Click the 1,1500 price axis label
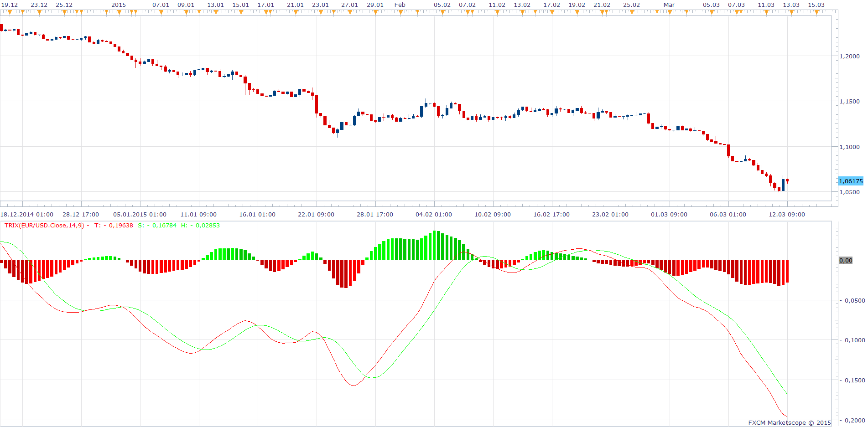The height and width of the screenshot is (427, 868). 849,101
